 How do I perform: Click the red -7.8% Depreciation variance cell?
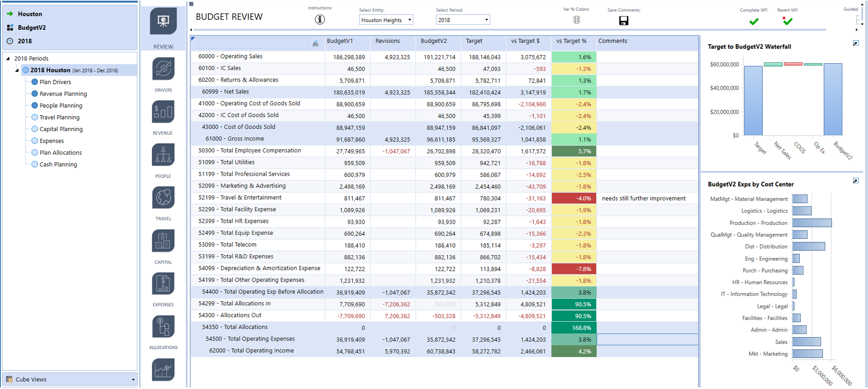coord(573,269)
